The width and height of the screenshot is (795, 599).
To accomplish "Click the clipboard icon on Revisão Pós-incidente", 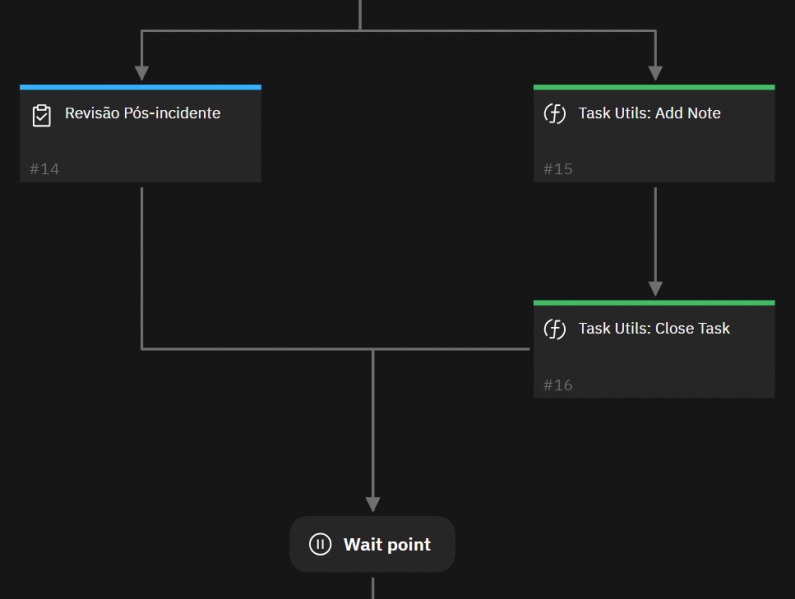I will 41,114.
